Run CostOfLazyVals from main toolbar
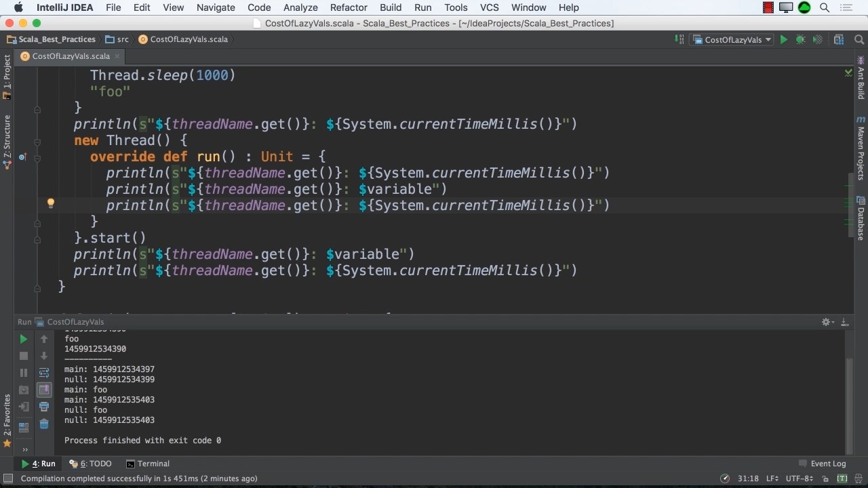 click(783, 39)
